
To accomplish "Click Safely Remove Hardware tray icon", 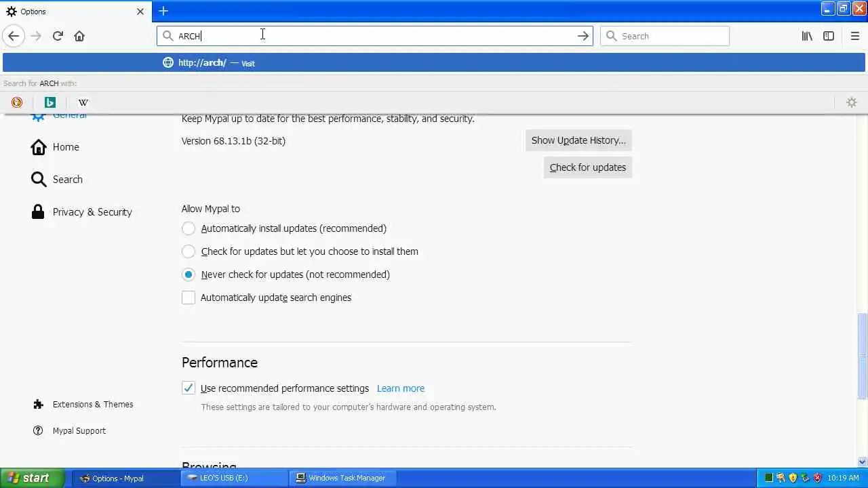I will [805, 478].
